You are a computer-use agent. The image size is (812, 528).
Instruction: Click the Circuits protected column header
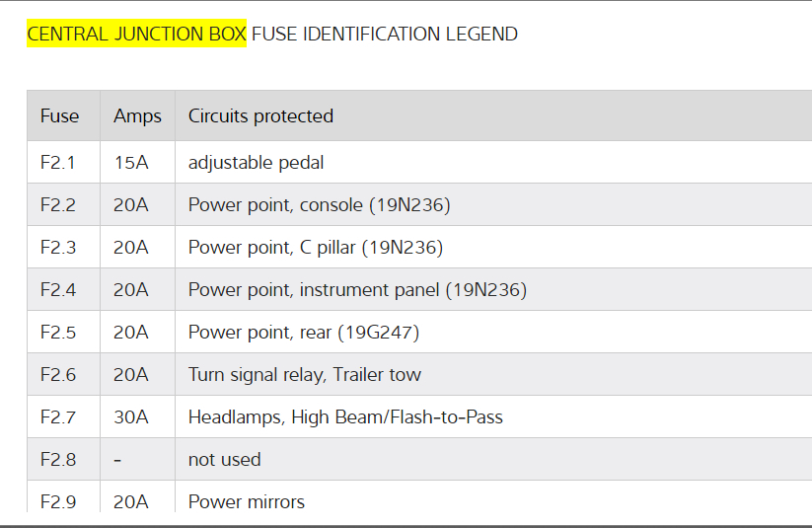click(x=260, y=116)
